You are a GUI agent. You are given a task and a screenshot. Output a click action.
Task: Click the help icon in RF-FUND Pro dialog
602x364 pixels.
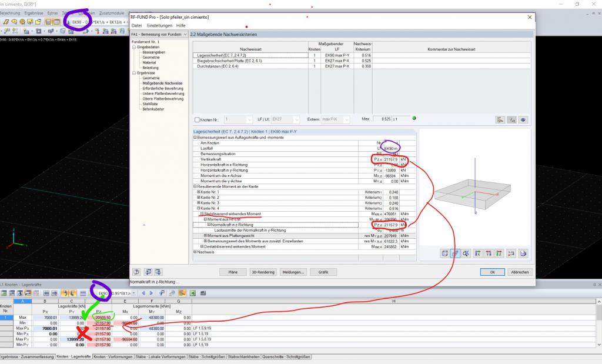tap(136, 272)
